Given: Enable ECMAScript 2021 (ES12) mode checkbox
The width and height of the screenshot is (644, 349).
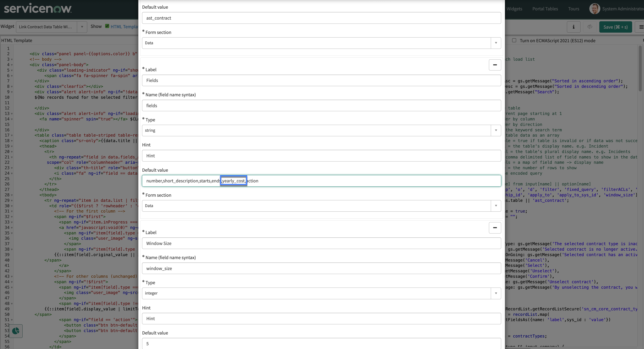Looking at the screenshot, I should 514,40.
